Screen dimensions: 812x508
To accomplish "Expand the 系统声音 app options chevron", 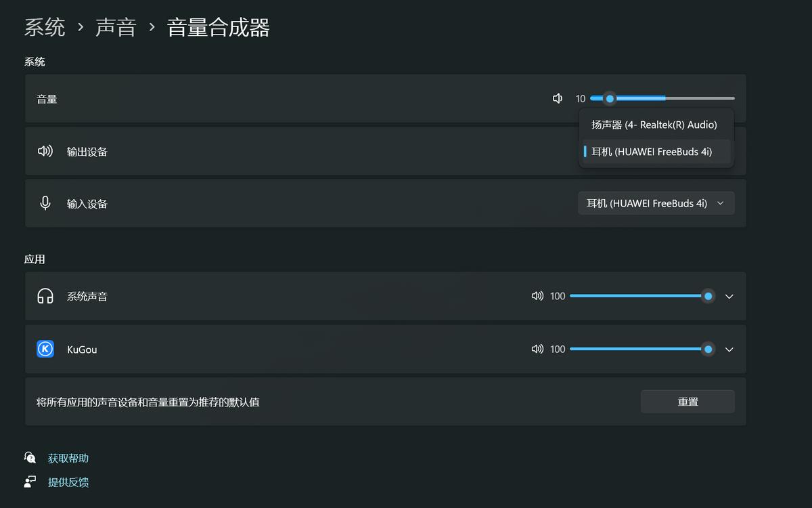I will click(x=729, y=296).
